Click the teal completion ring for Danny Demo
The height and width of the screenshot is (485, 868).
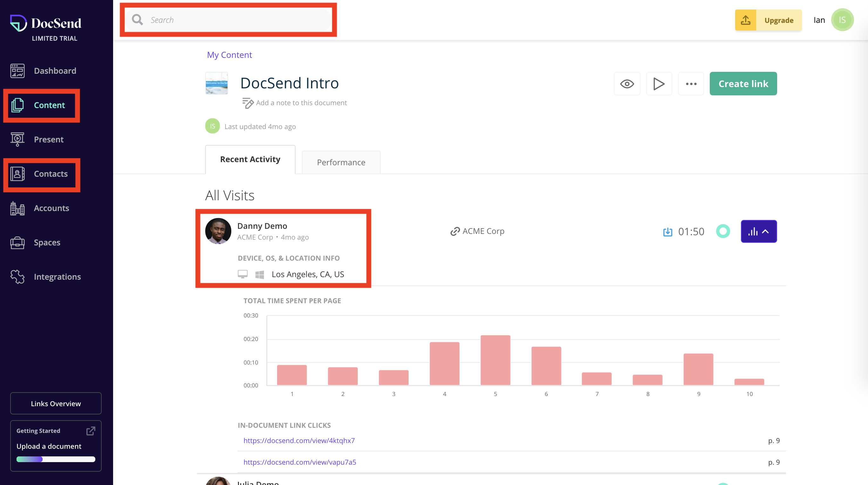(x=723, y=231)
